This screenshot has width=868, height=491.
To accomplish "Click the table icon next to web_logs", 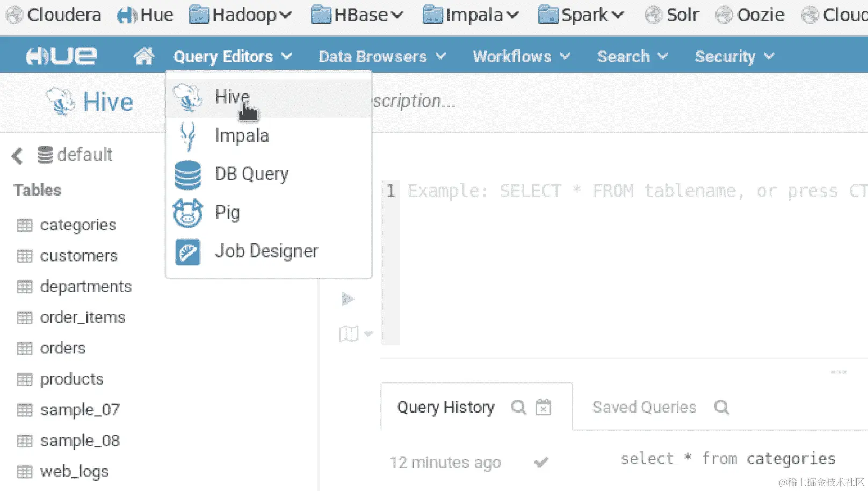I will click(25, 472).
